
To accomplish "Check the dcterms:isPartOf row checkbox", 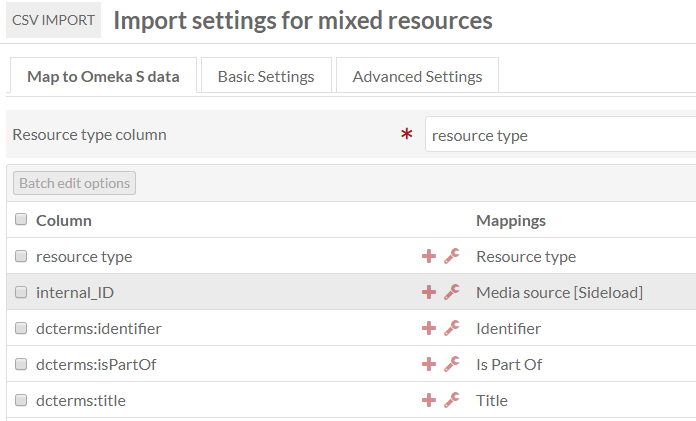I will click(x=21, y=364).
